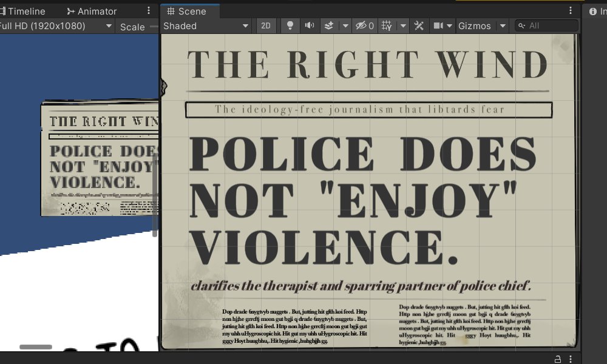607x364 pixels.
Task: Toggle scene lighting with the lightbulb icon
Action: point(290,26)
